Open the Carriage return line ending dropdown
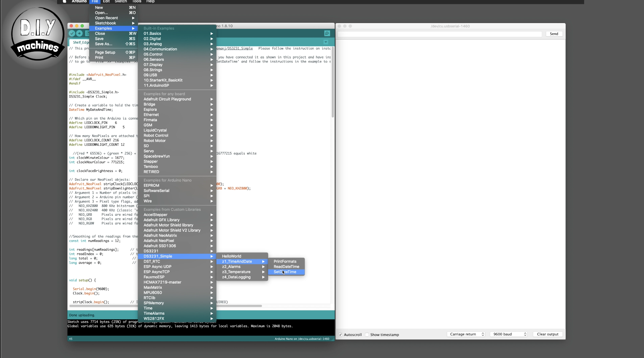This screenshot has height=358, width=644. pyautogui.click(x=466, y=334)
